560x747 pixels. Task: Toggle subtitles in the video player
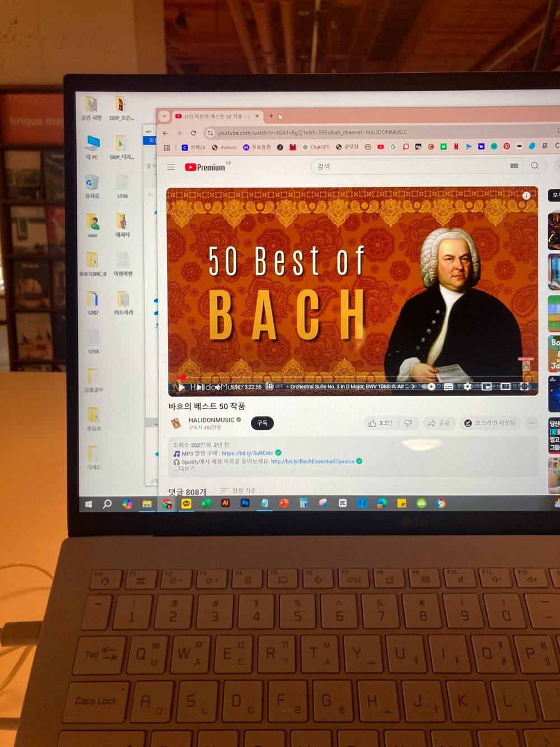(449, 386)
